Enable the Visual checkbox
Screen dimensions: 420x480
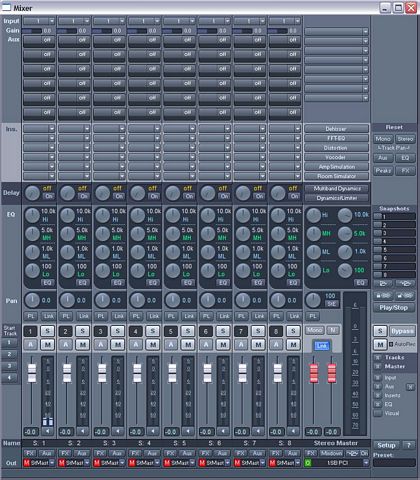(x=377, y=413)
